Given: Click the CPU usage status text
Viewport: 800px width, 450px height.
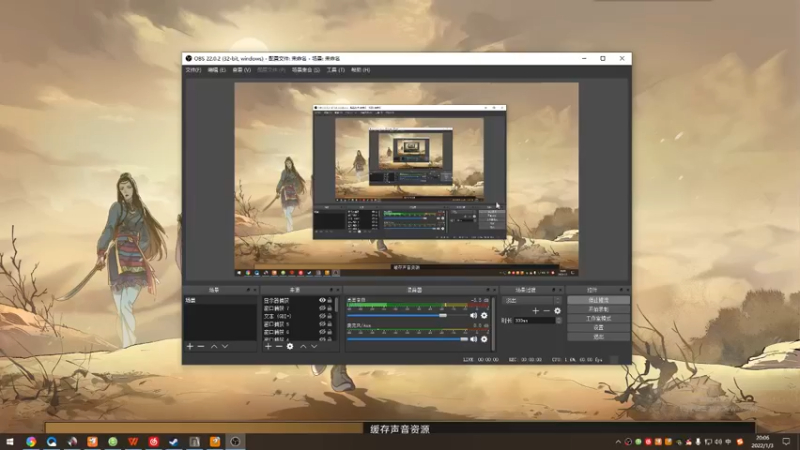Looking at the screenshot, I should 577,360.
